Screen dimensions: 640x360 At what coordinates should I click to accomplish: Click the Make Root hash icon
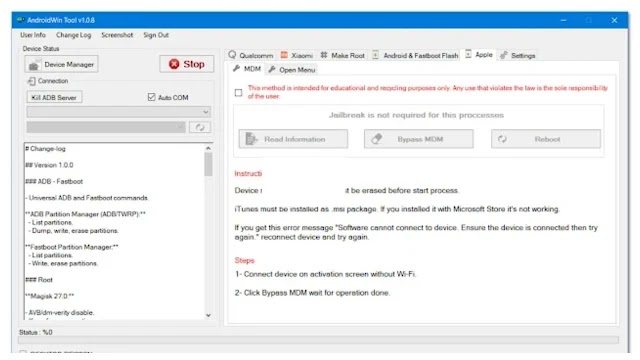point(324,55)
